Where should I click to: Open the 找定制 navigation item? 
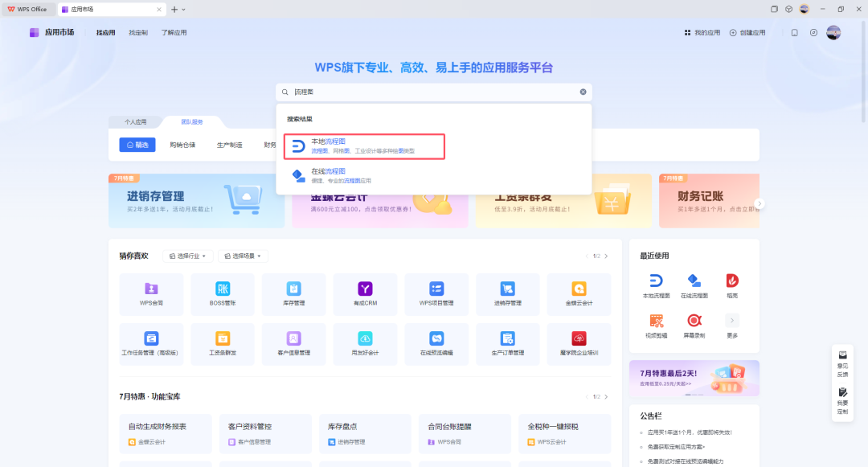coord(138,33)
